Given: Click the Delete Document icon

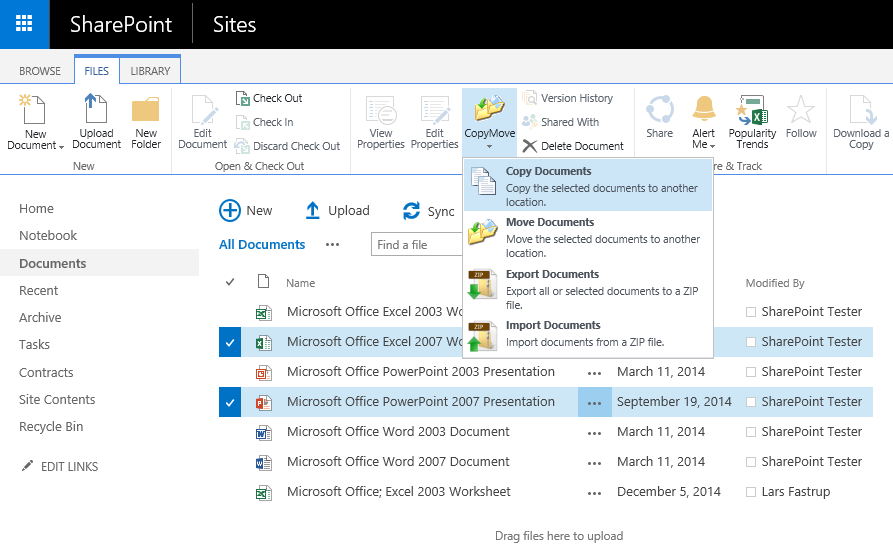Looking at the screenshot, I should pyautogui.click(x=530, y=146).
